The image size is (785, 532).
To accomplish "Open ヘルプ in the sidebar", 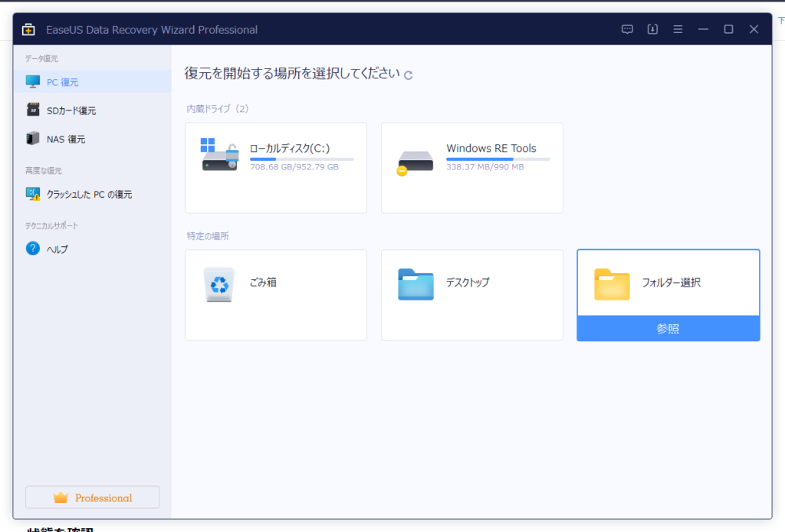I will coord(57,249).
